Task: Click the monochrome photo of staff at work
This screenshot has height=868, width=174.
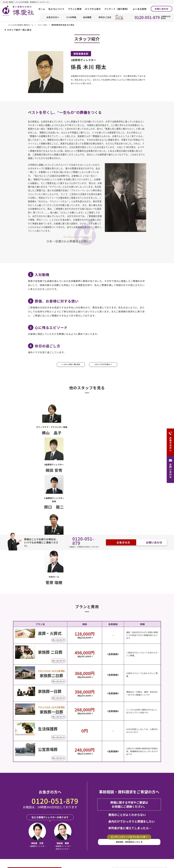Action: tap(125, 197)
